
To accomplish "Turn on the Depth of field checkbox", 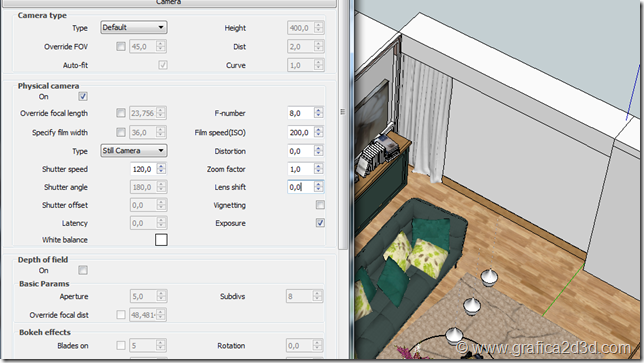I will coord(83,270).
